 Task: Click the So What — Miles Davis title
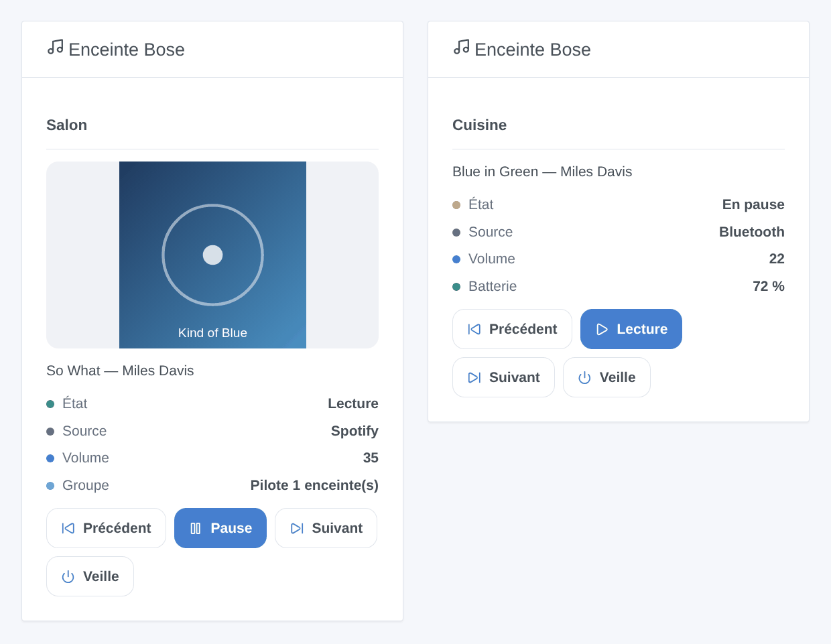coord(120,371)
